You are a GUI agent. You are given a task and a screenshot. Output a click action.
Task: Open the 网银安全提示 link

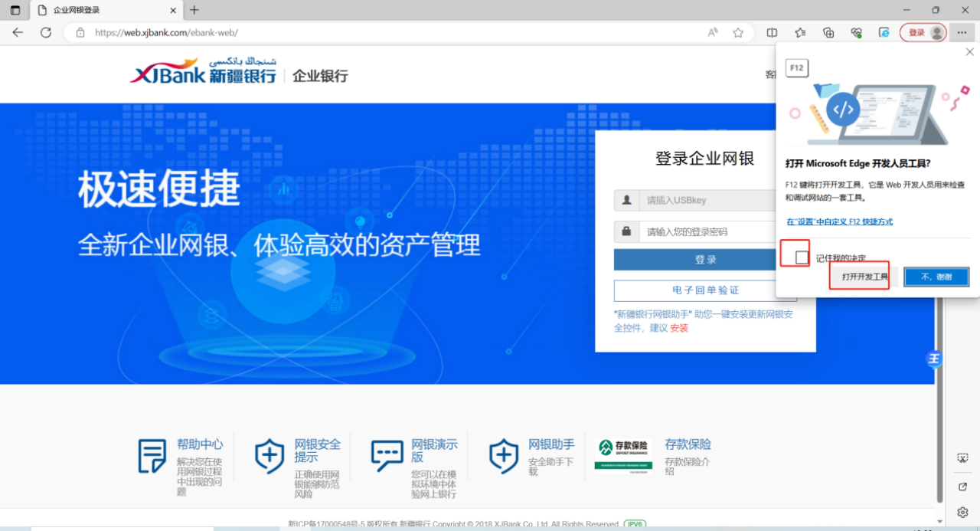pyautogui.click(x=317, y=451)
